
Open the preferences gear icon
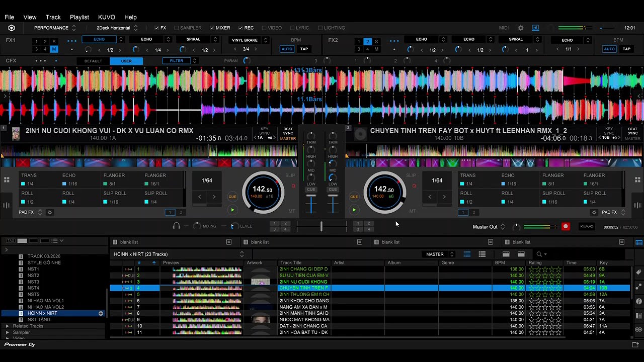tap(521, 28)
